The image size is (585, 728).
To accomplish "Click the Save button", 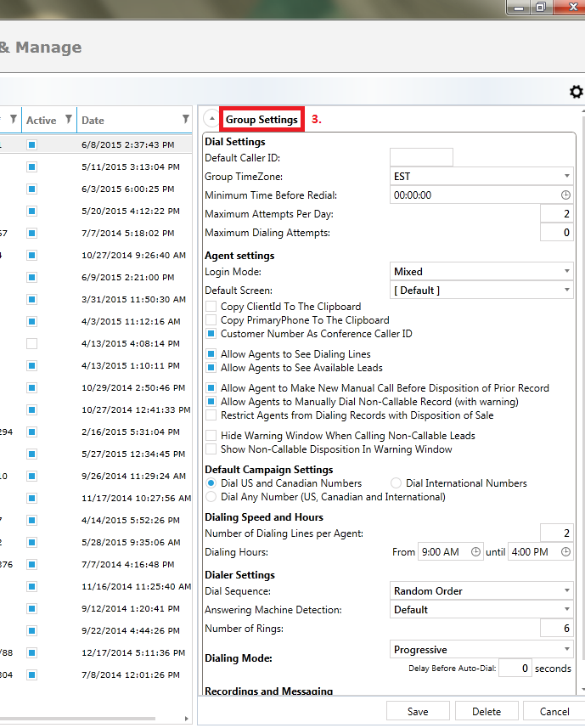I will click(x=418, y=712).
